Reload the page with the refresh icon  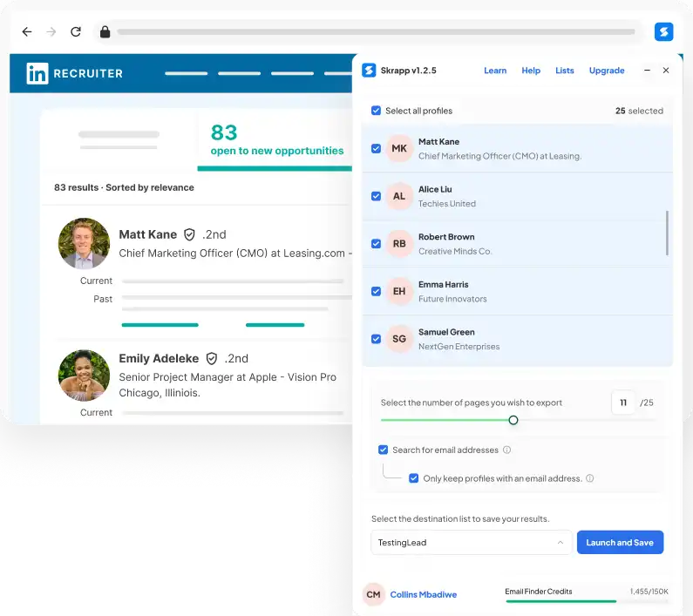(x=76, y=32)
